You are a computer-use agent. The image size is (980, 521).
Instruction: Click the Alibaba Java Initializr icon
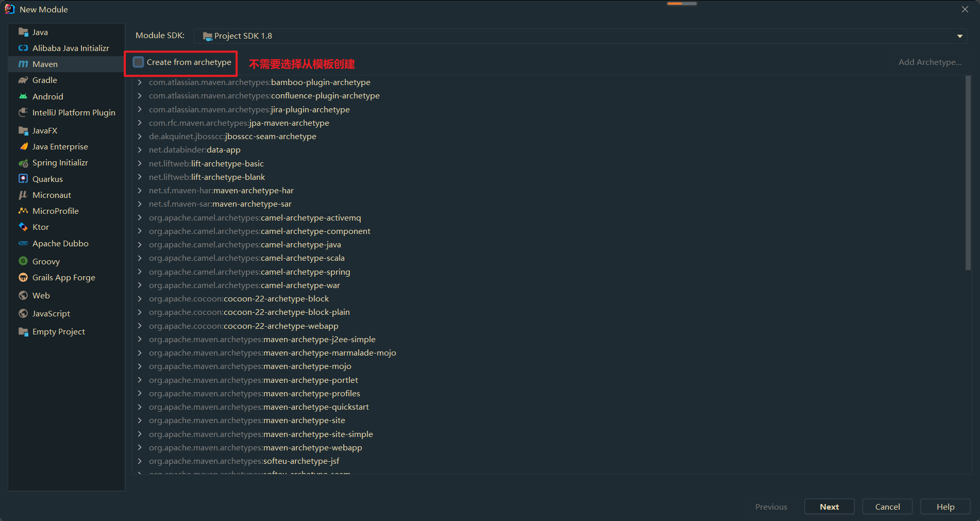click(23, 48)
